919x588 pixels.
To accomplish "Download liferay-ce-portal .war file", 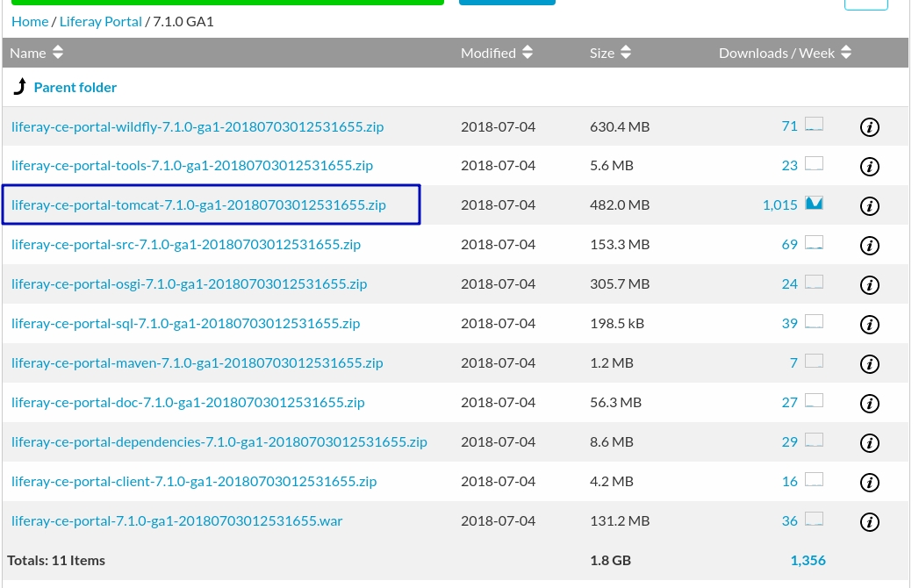I will (177, 521).
